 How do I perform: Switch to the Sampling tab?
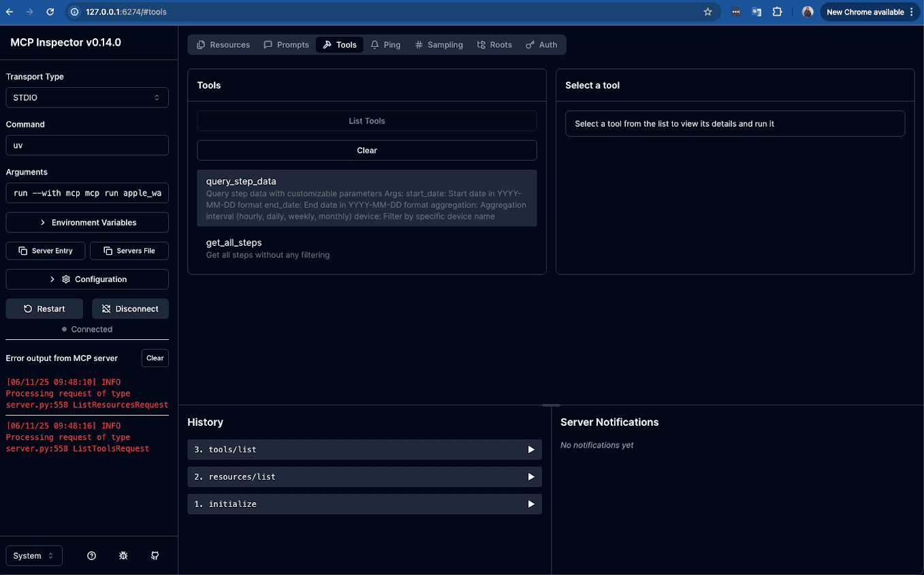[439, 45]
